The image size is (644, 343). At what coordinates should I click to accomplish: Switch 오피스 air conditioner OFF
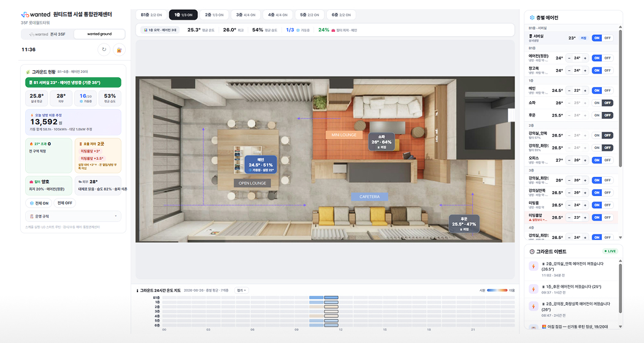pos(607,160)
